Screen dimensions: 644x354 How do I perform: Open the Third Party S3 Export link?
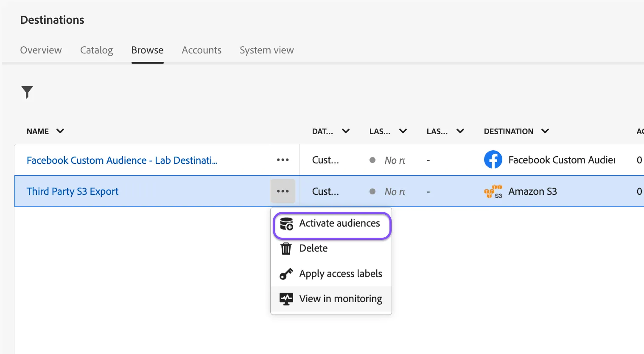click(73, 191)
